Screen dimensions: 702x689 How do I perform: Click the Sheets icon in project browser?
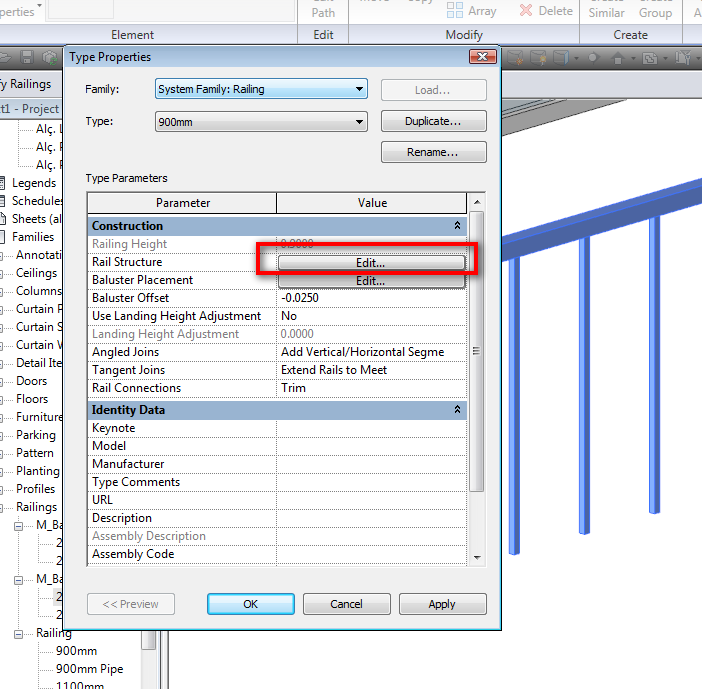(3, 218)
